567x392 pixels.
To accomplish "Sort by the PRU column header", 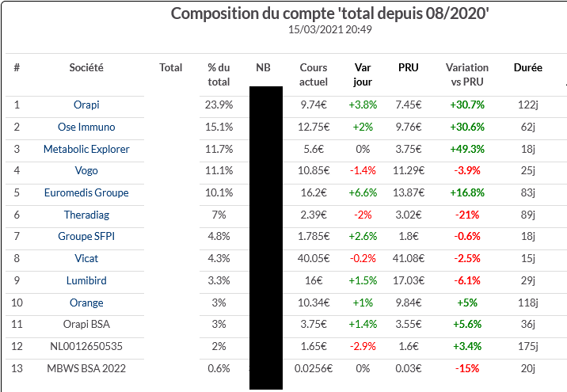I will 408,68.
